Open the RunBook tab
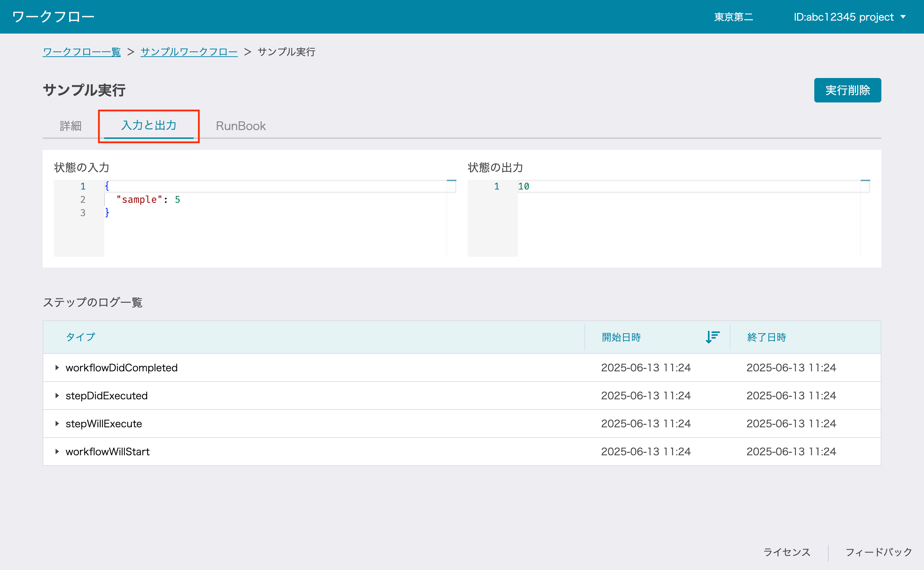The height and width of the screenshot is (570, 924). tap(241, 126)
